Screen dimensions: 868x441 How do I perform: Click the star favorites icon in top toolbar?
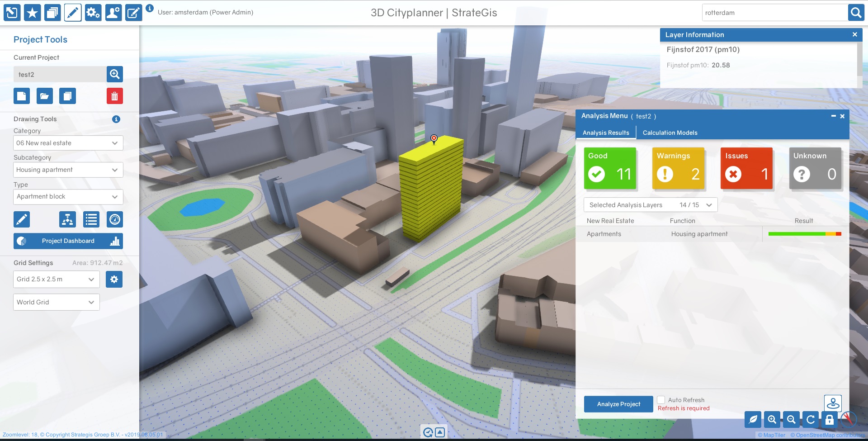pos(32,13)
